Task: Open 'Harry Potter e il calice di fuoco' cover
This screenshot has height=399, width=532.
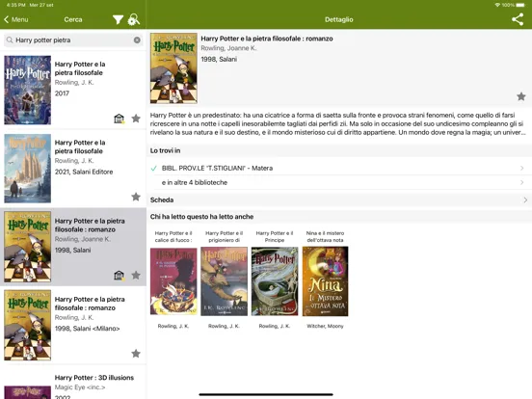Action: coord(173,281)
